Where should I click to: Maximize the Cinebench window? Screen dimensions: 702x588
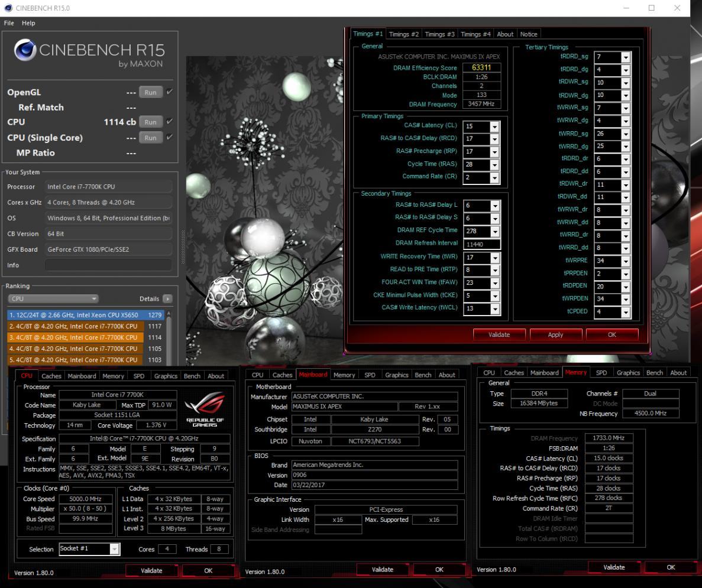coord(651,8)
